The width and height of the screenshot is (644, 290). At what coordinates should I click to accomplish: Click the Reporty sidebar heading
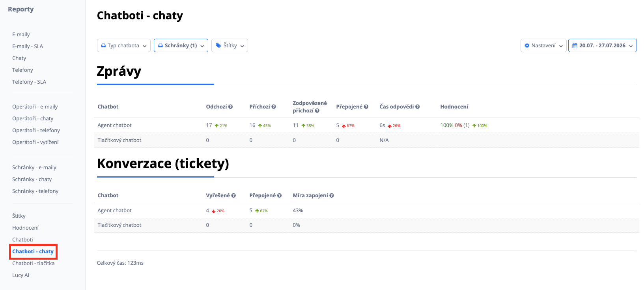click(x=21, y=9)
